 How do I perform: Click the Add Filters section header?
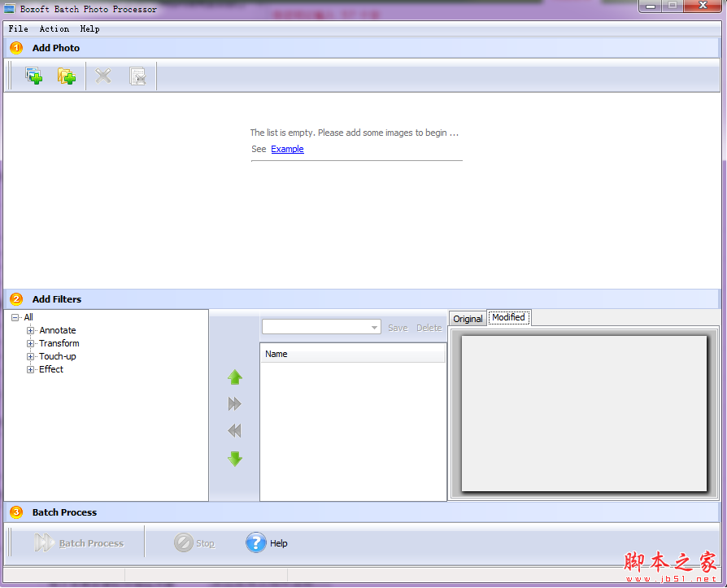362,299
